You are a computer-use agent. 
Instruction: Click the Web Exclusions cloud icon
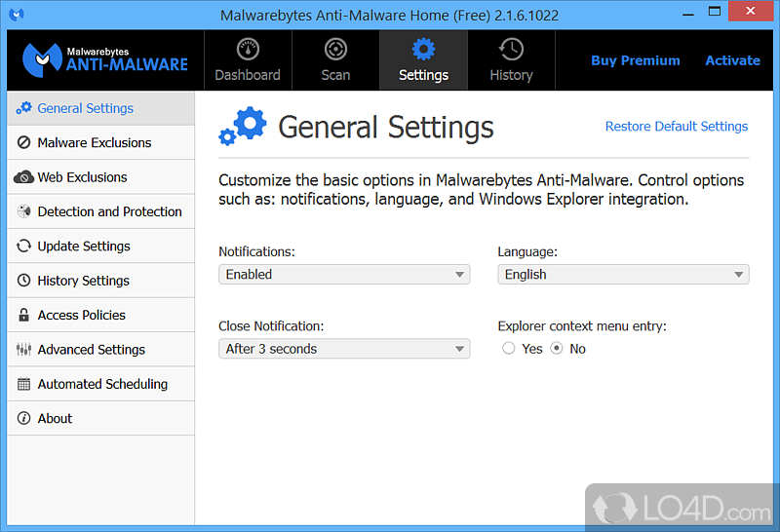click(23, 177)
